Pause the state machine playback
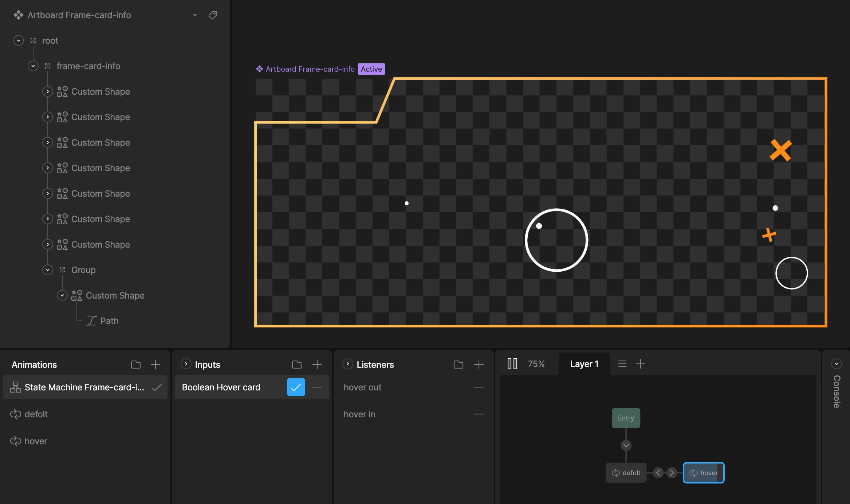This screenshot has width=850, height=504. click(x=512, y=364)
